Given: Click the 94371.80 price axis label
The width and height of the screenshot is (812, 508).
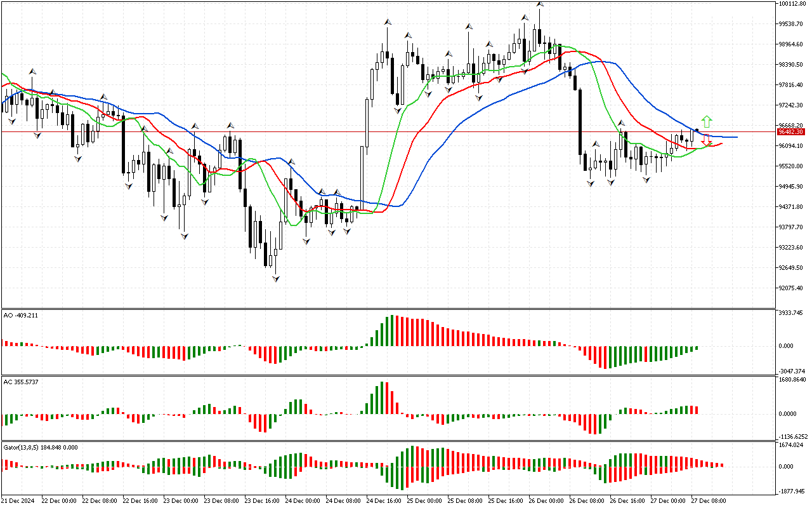Looking at the screenshot, I should tap(792, 207).
